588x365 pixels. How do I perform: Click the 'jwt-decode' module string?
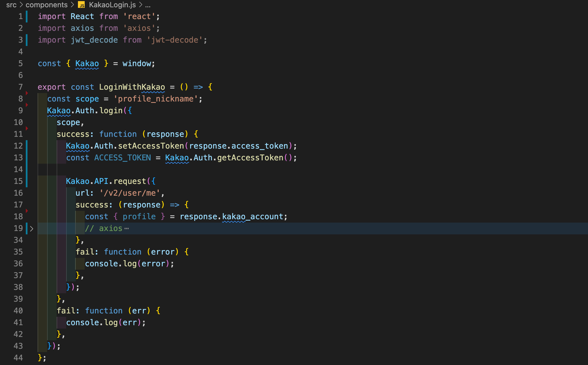174,40
